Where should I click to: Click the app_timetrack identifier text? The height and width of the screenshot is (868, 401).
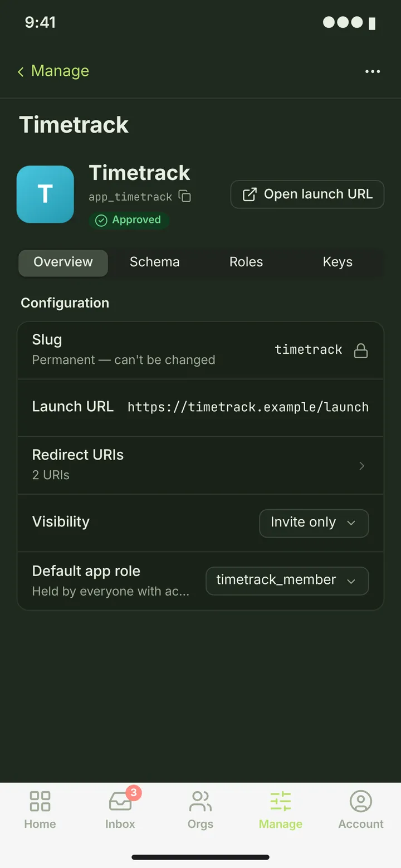tap(130, 197)
